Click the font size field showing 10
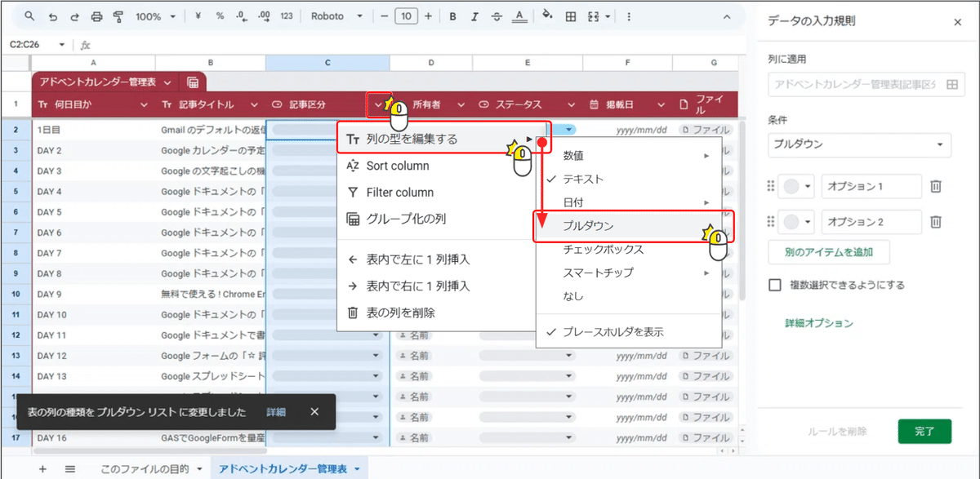 click(x=407, y=16)
